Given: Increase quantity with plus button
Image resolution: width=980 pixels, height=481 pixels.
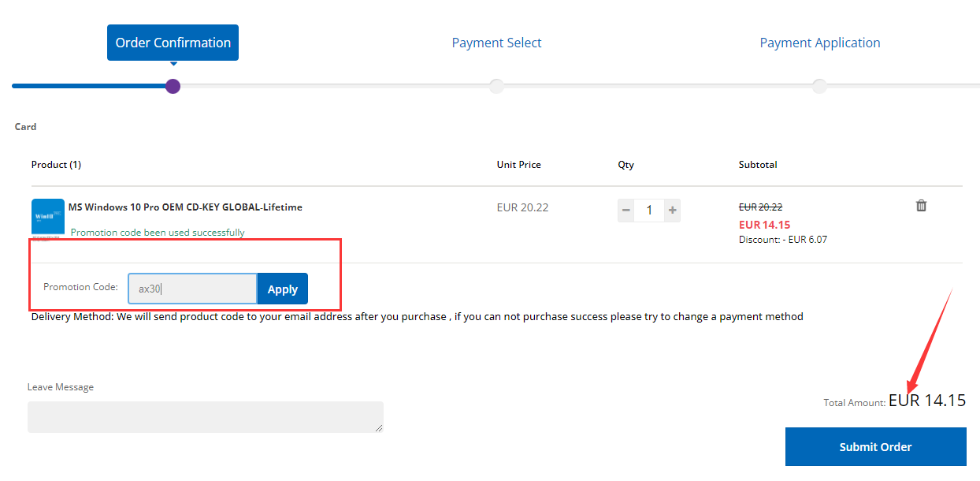Looking at the screenshot, I should click(x=672, y=210).
